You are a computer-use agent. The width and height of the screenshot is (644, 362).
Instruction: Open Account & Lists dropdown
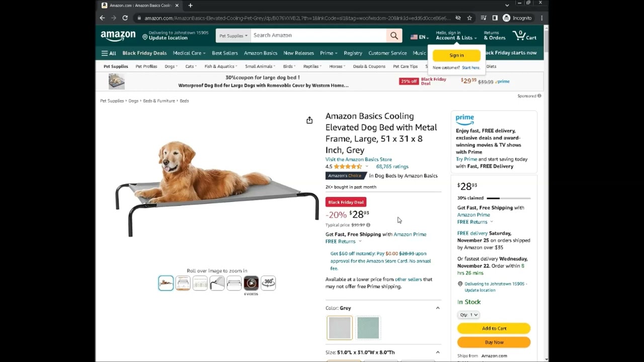coord(456,36)
